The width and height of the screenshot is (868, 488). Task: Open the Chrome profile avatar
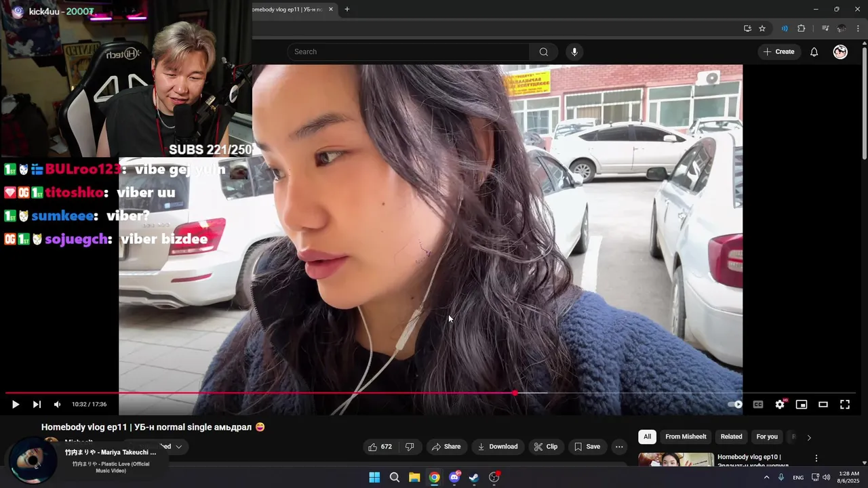click(x=842, y=28)
